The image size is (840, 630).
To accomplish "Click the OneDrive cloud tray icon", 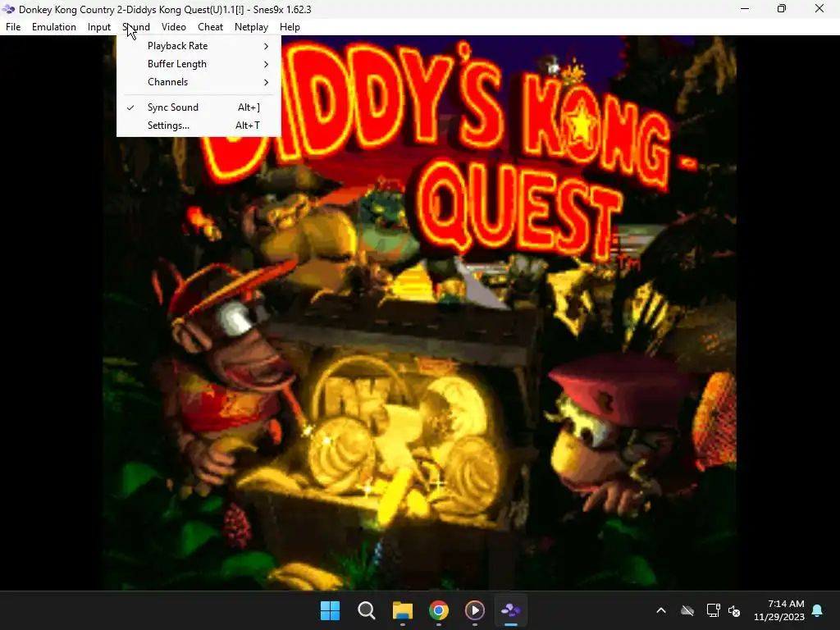I will coord(687,610).
